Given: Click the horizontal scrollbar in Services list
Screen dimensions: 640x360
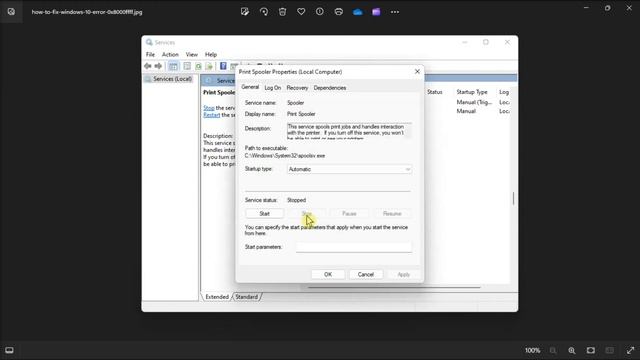Looking at the screenshot, I should (x=394, y=287).
